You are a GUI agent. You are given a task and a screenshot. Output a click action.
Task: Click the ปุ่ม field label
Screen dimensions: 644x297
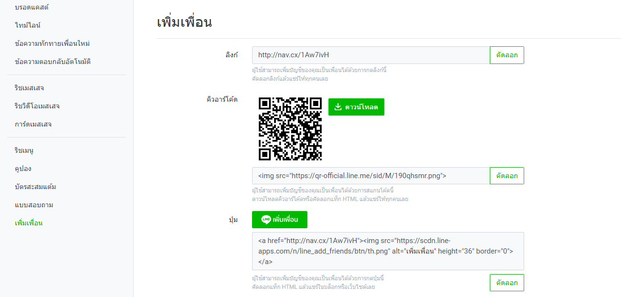(x=233, y=220)
